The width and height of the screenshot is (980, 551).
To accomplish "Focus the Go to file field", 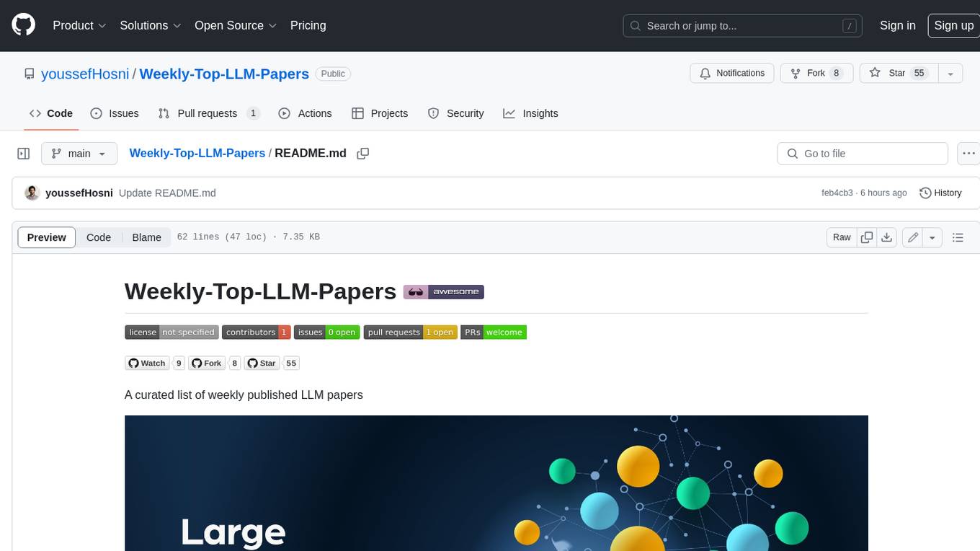I will pos(863,154).
